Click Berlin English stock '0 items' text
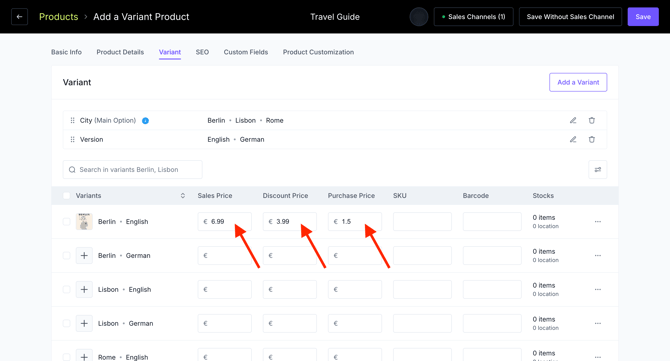Viewport: 670px width, 361px height. pos(544,217)
